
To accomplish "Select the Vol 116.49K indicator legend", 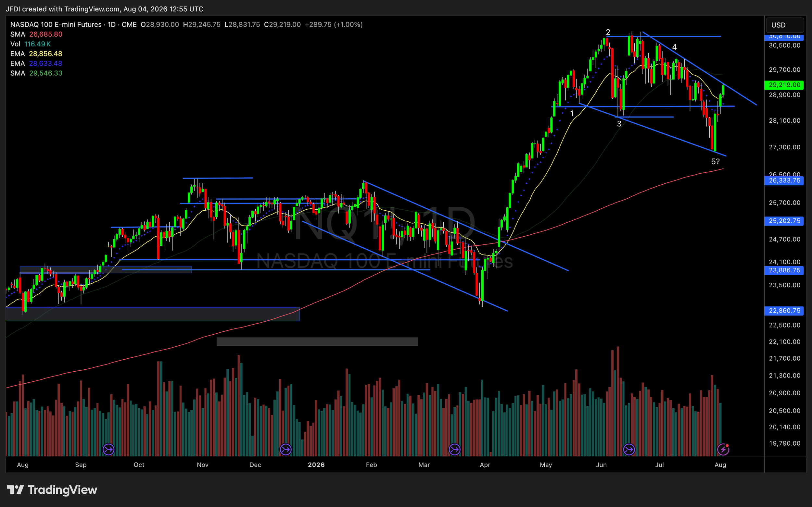I will pos(31,44).
